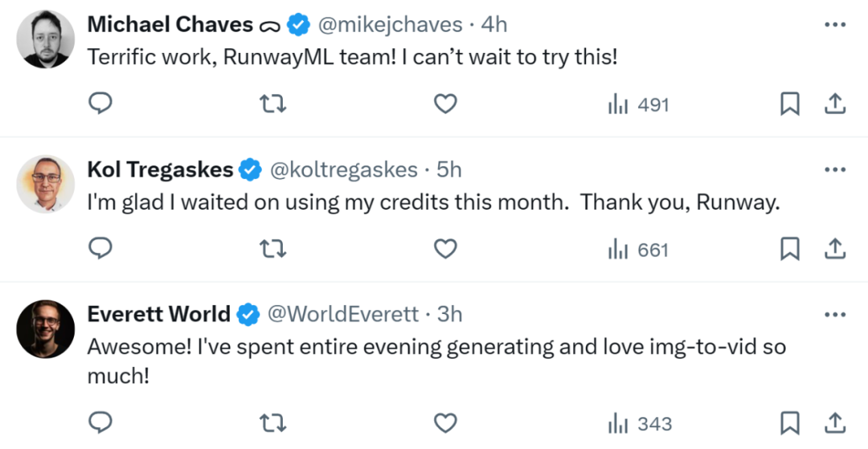The image size is (868, 449).
Task: Open Everett World's profile picture
Action: click(45, 329)
